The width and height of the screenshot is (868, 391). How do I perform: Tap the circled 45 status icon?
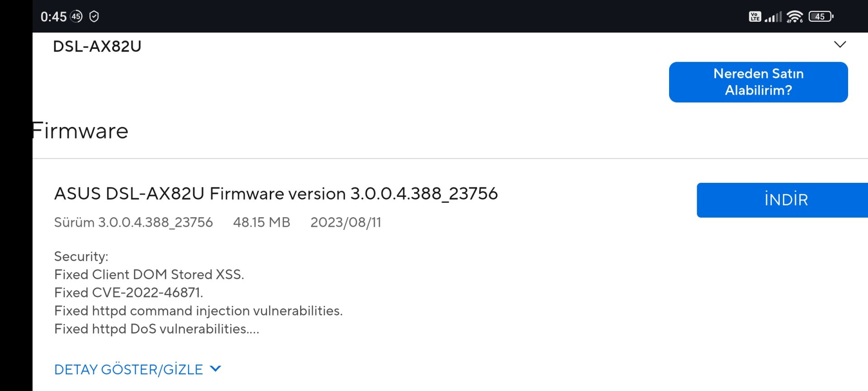pos(76,17)
